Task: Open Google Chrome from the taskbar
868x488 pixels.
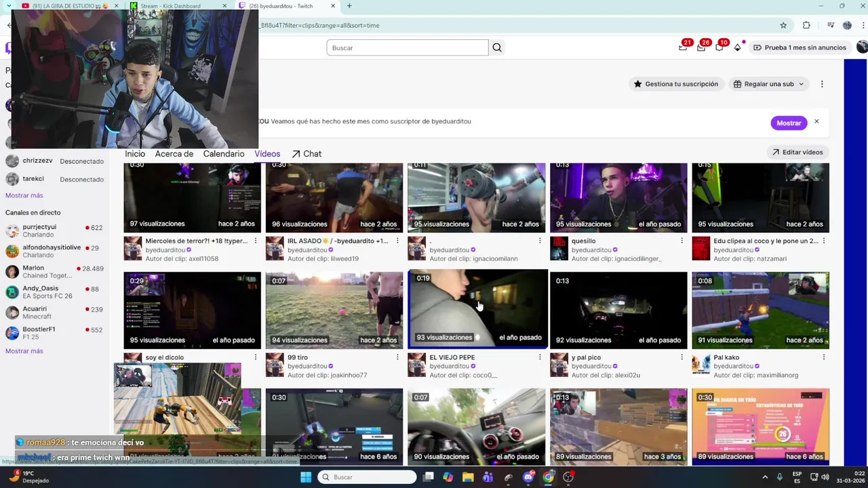Action: pyautogui.click(x=548, y=477)
